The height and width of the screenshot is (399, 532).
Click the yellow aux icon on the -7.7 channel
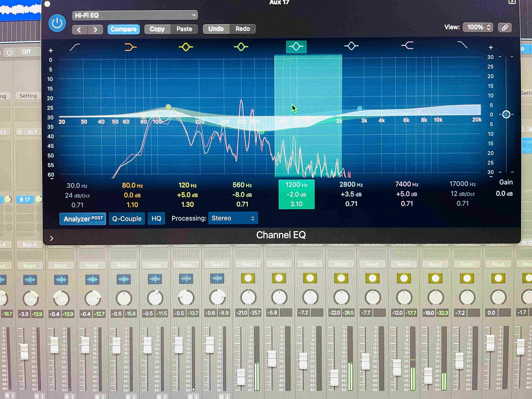coord(372,278)
